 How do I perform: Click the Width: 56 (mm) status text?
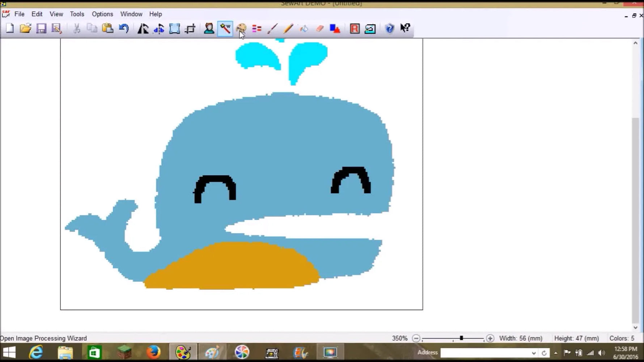[x=521, y=338]
